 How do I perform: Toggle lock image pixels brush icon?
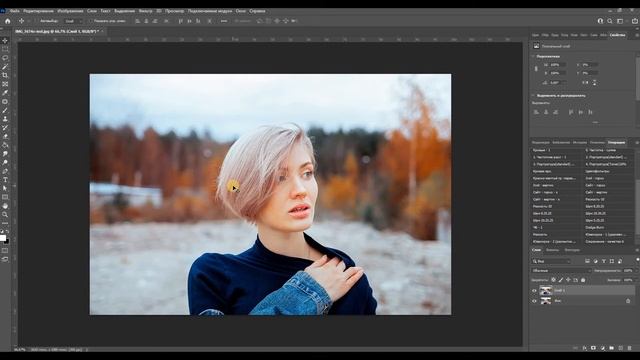coord(561,280)
